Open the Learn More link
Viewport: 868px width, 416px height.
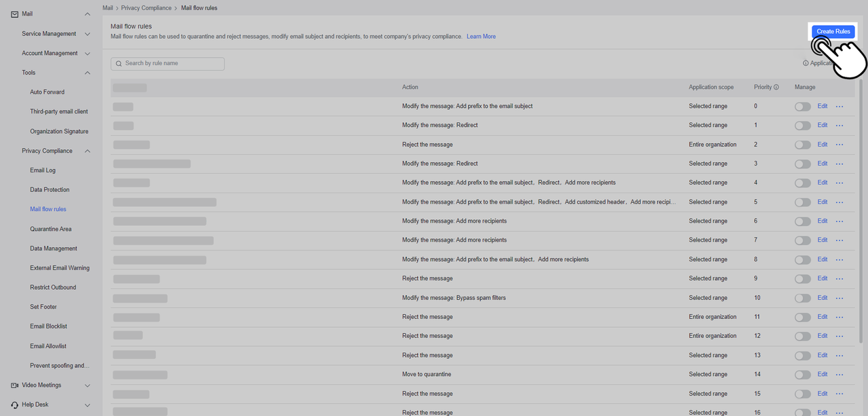click(x=481, y=36)
